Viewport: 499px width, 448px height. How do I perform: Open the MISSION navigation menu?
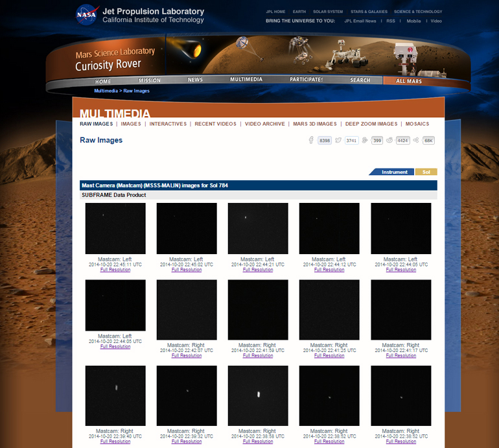coord(149,80)
